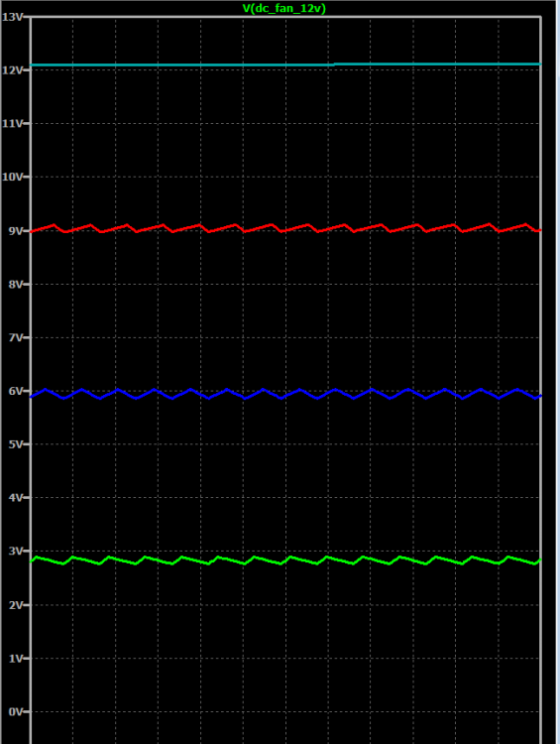Click the 1V axis label
Viewport: 560px width, 744px height.
pyautogui.click(x=15, y=659)
